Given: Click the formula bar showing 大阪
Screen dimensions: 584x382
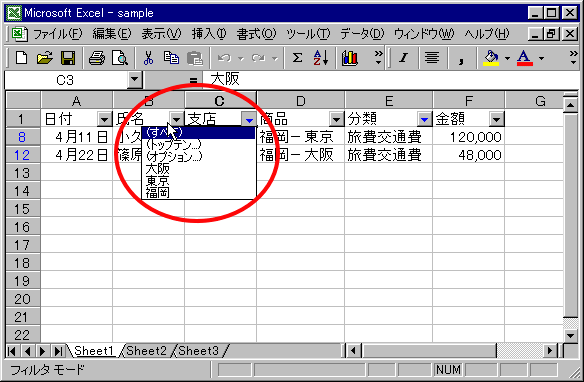Looking at the screenshot, I should point(391,79).
